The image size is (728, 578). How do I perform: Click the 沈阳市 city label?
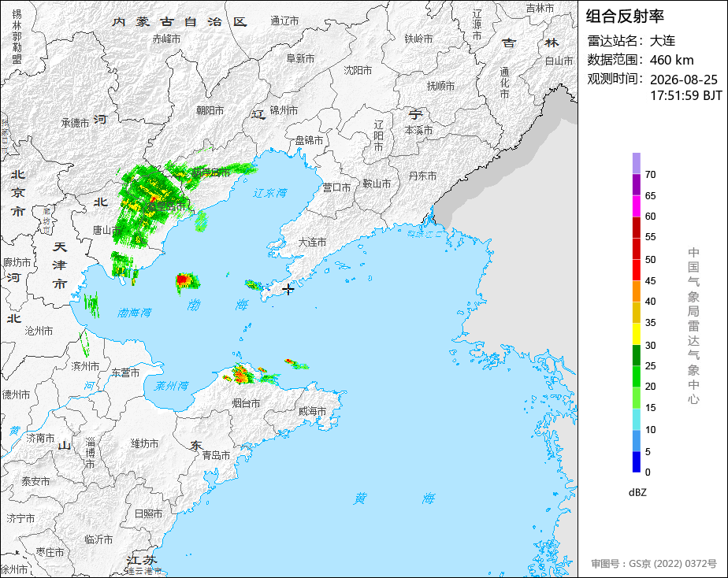click(x=358, y=71)
